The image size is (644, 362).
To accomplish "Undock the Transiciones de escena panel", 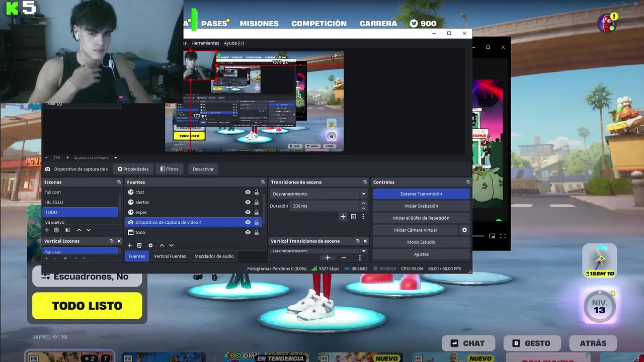I will tap(365, 182).
